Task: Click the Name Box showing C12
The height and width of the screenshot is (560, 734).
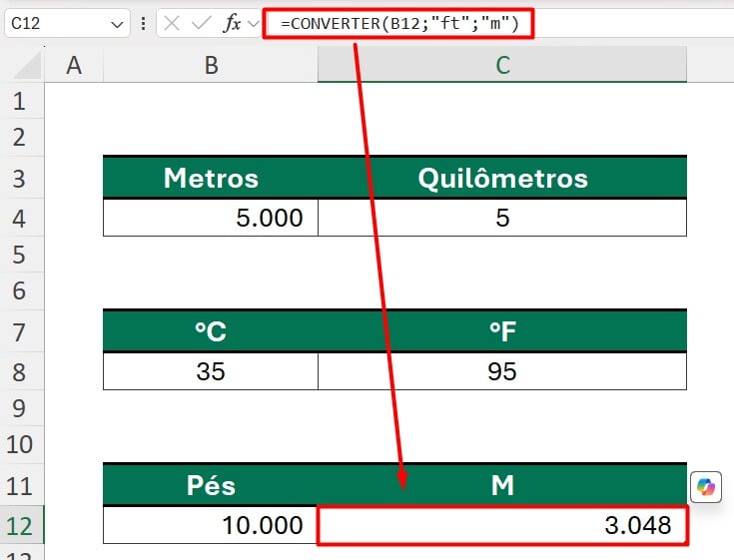Action: click(x=67, y=23)
